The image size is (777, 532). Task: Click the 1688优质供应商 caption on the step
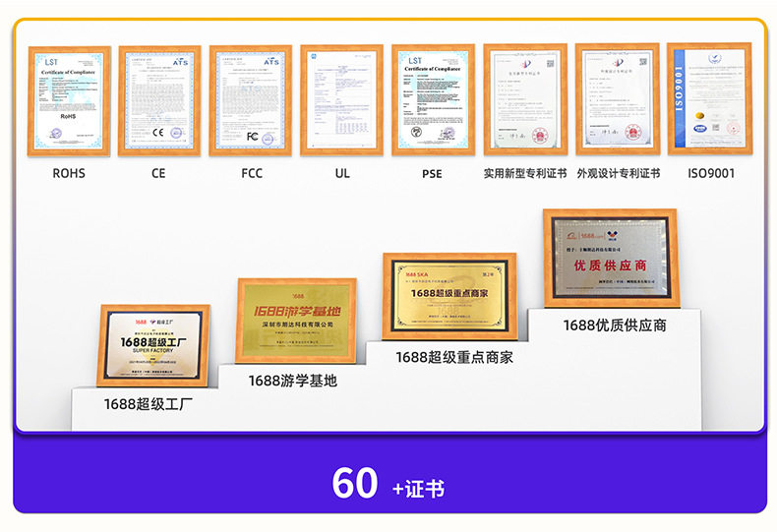pyautogui.click(x=615, y=325)
